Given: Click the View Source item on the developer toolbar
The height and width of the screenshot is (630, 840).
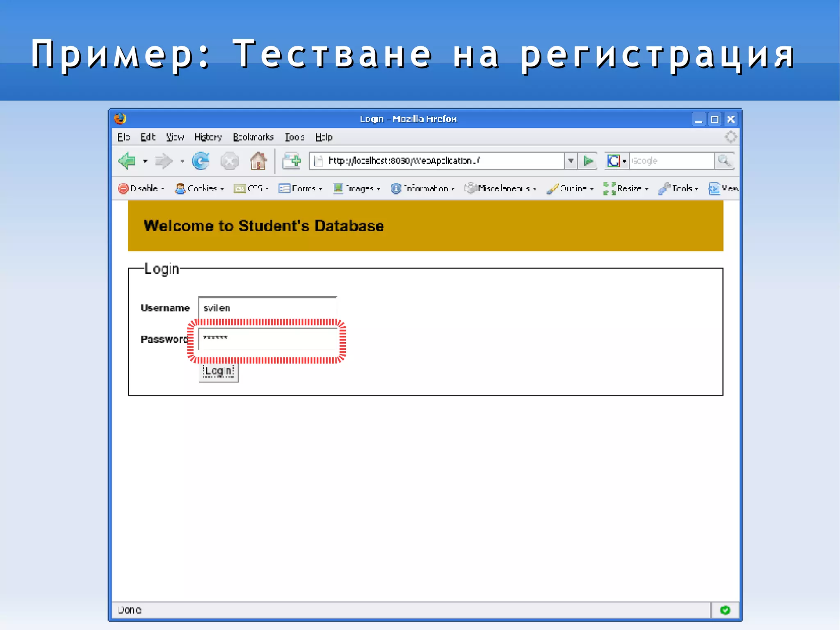Looking at the screenshot, I should coord(724,188).
